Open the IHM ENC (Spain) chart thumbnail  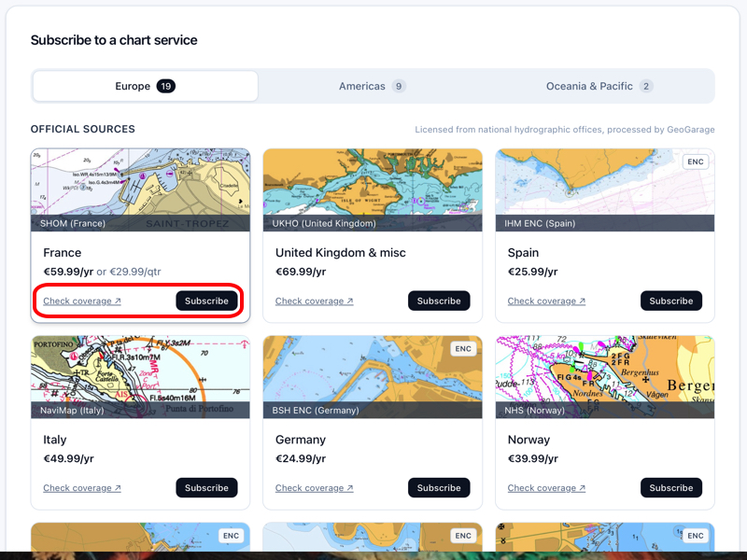[x=605, y=190]
